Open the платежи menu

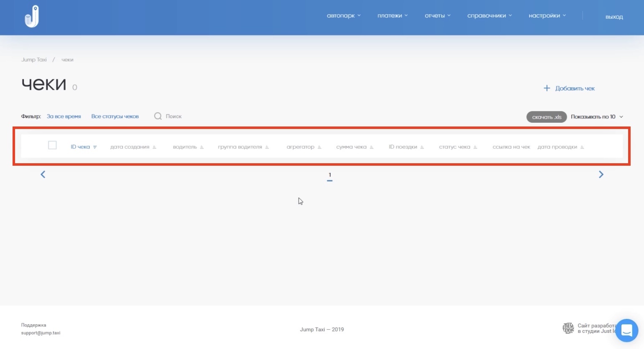[x=392, y=16]
